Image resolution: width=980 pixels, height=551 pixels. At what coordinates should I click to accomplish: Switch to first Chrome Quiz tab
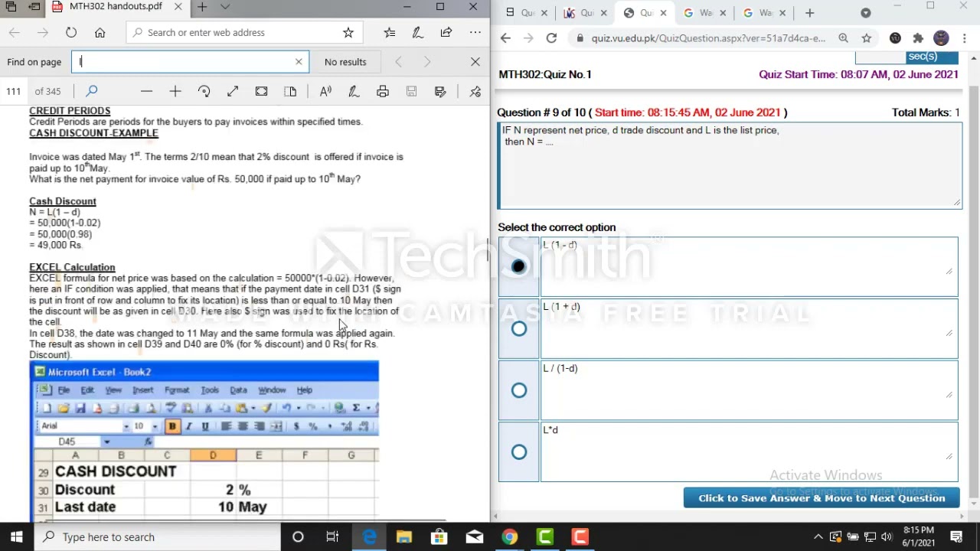coord(528,13)
